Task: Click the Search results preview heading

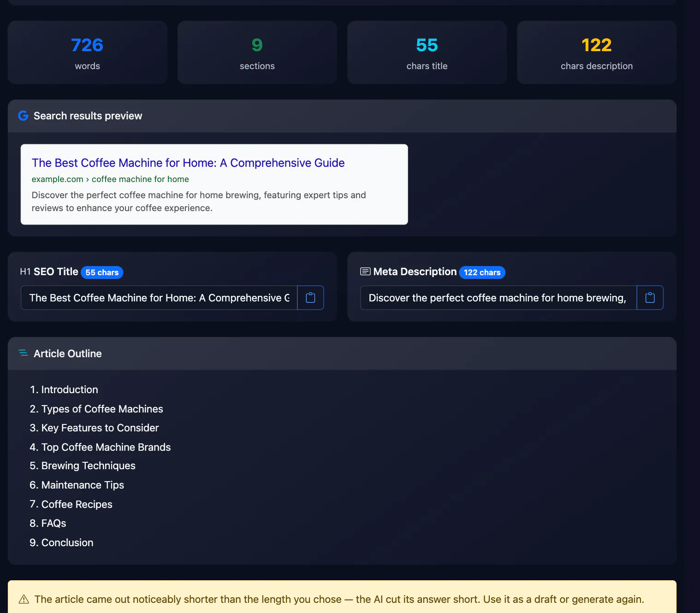Action: pos(88,116)
